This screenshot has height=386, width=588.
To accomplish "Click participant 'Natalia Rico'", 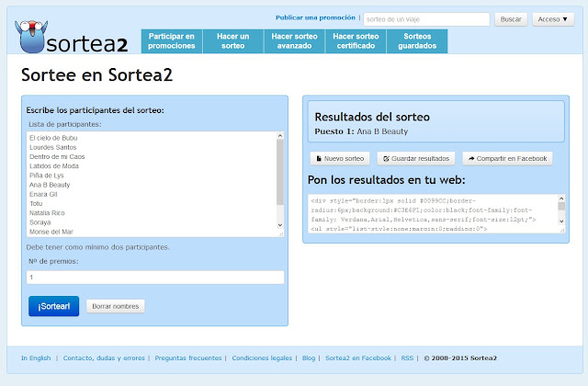I will [47, 213].
